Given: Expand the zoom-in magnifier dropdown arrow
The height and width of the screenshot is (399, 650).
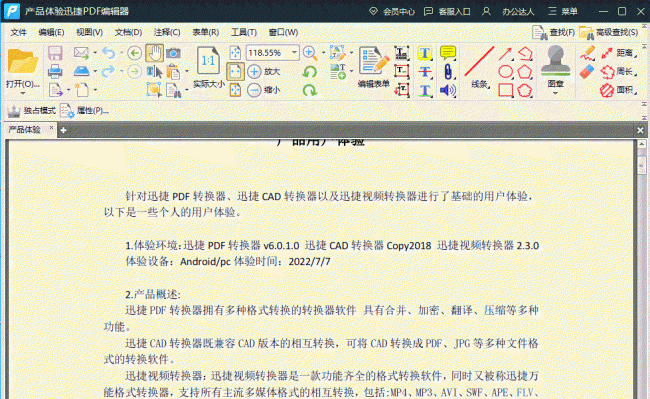Looking at the screenshot, I should (323, 53).
